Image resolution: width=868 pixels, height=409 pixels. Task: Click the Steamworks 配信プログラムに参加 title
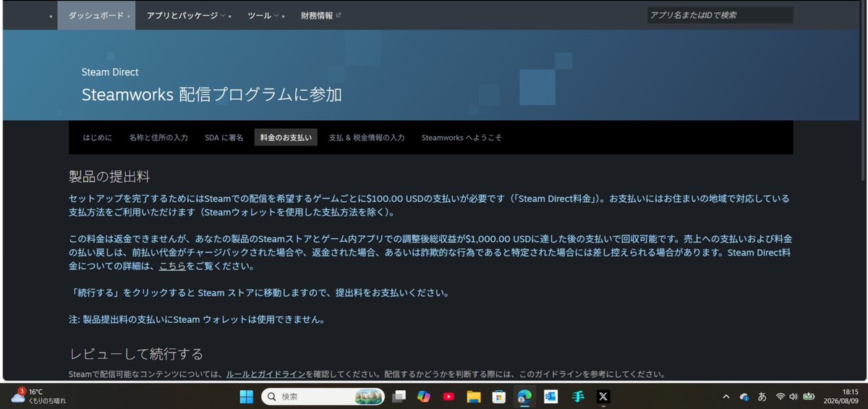212,95
